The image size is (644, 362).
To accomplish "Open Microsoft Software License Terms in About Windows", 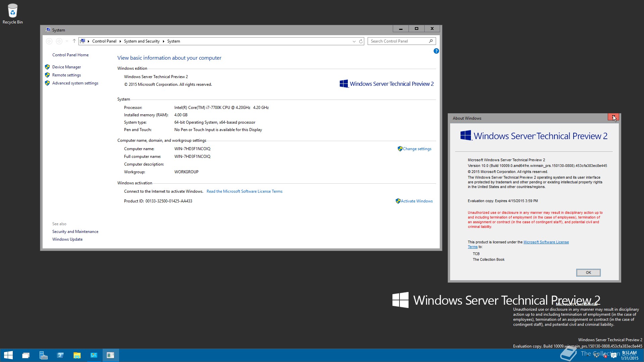I will point(546,242).
